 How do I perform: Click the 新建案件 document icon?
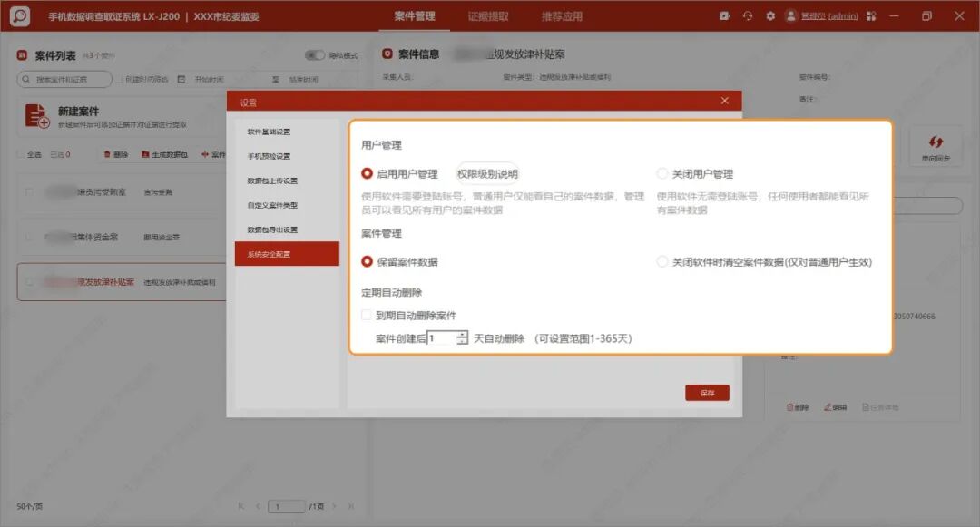click(x=36, y=116)
